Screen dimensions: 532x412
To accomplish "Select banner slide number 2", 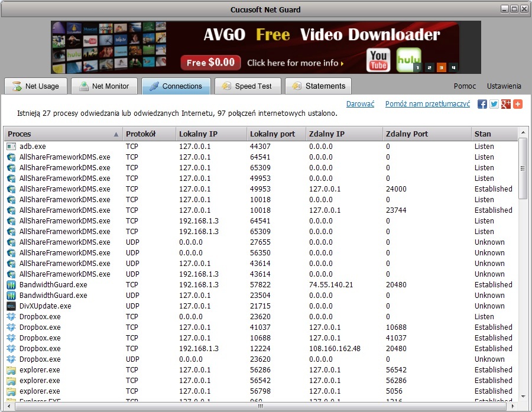I will pyautogui.click(x=430, y=67).
